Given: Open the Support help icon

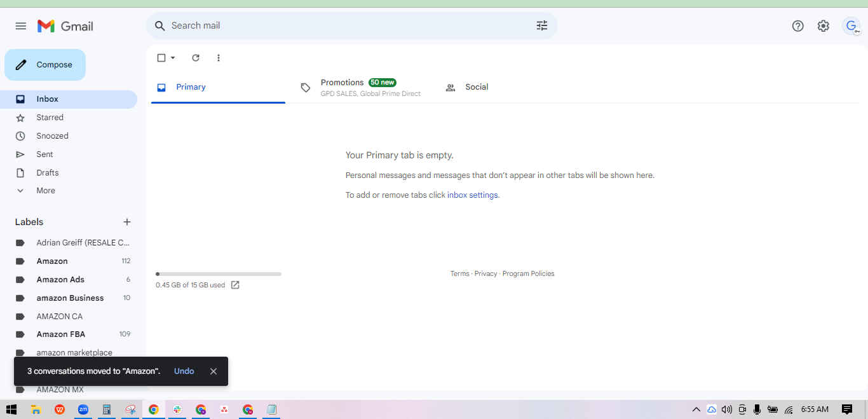Looking at the screenshot, I should click(798, 26).
